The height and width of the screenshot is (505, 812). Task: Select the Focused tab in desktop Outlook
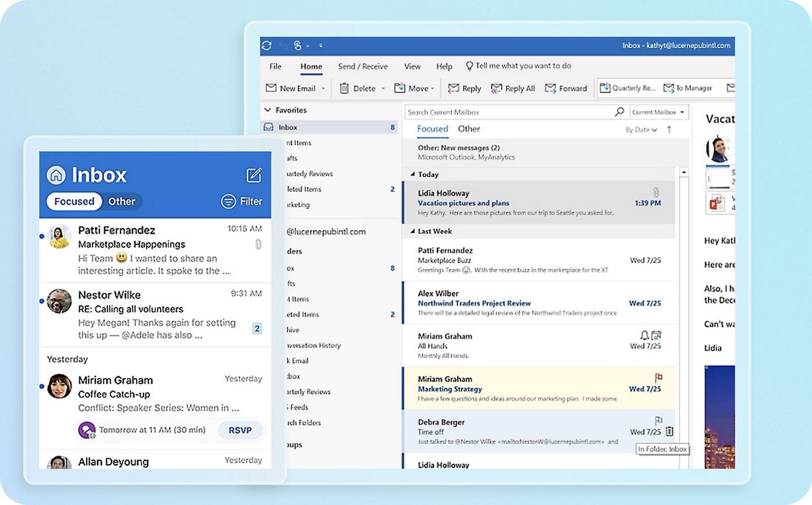coord(433,129)
